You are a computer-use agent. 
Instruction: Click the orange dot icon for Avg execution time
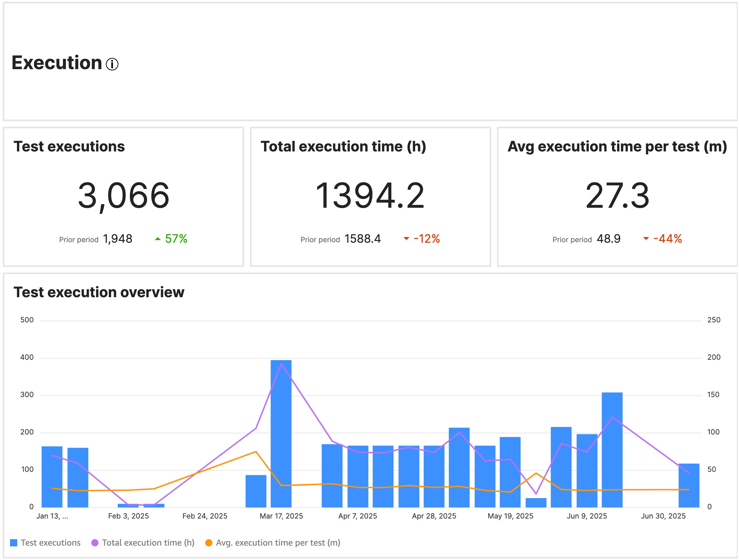210,543
